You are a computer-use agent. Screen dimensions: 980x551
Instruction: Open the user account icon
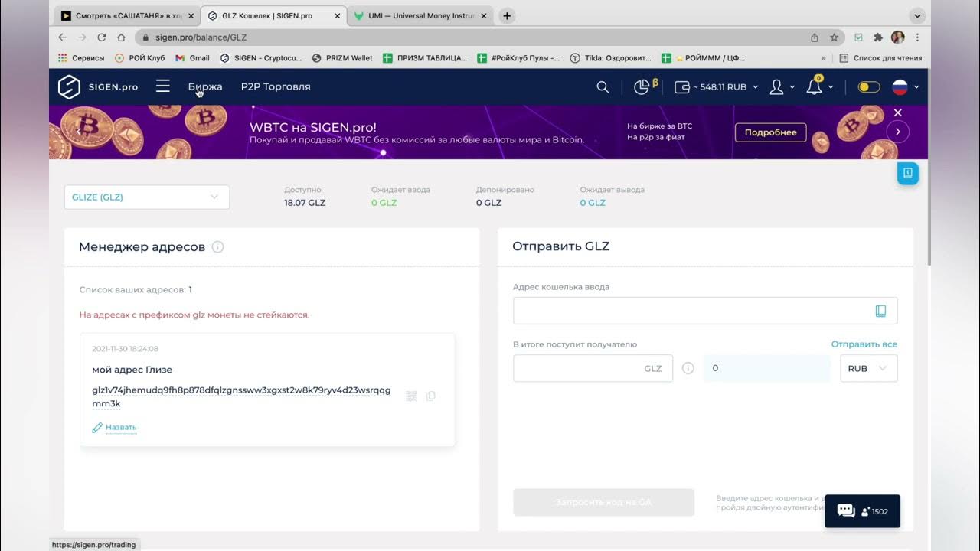(x=776, y=87)
